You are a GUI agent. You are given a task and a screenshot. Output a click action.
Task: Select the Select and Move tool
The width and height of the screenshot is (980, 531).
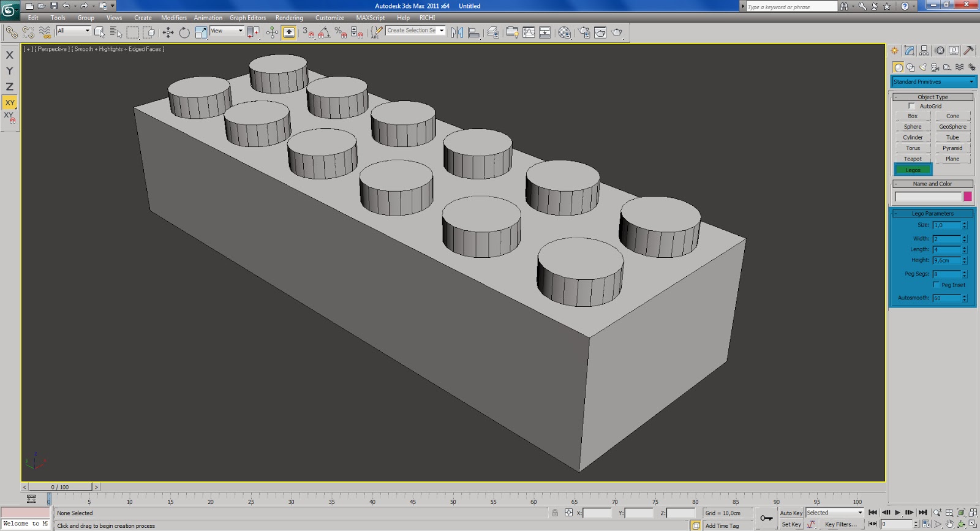click(x=168, y=32)
